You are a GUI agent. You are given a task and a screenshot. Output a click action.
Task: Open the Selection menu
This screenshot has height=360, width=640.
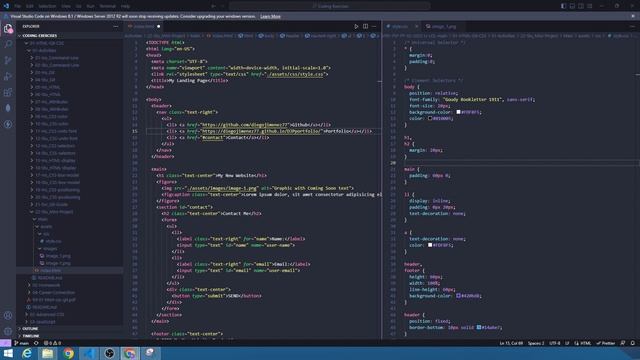47,6
